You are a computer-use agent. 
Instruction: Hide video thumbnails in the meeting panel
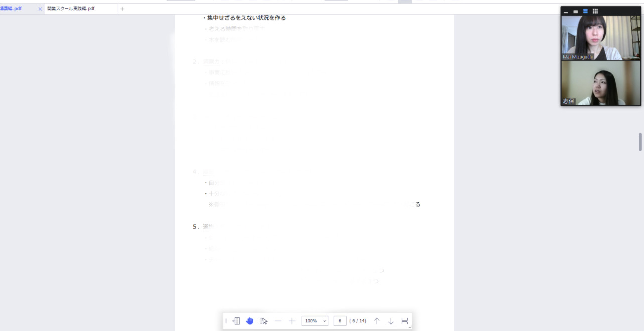coord(566,11)
